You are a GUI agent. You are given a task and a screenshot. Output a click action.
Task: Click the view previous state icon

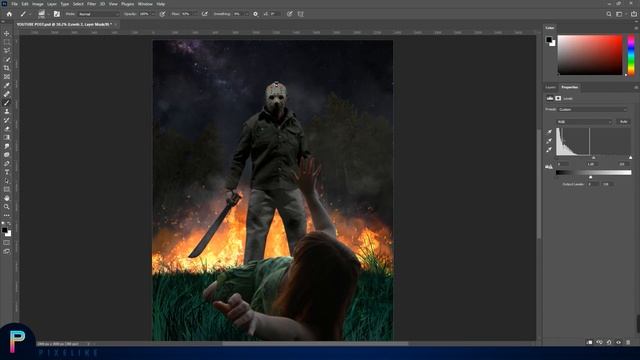[x=599, y=342]
